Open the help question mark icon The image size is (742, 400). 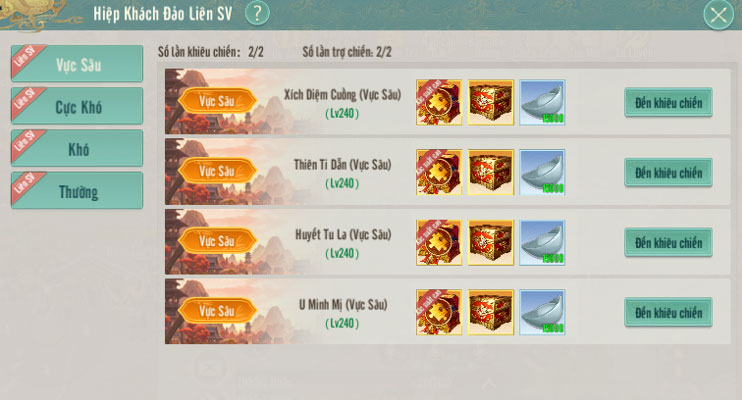(257, 14)
